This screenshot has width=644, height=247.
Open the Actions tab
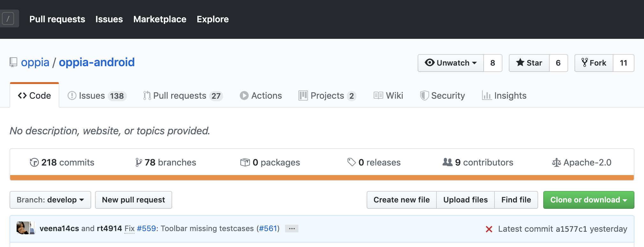(261, 95)
